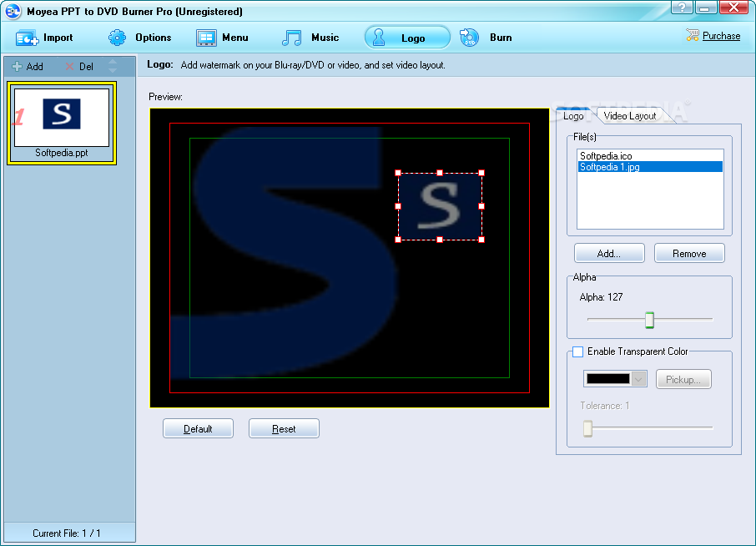Image resolution: width=756 pixels, height=546 pixels.
Task: Click the top-right handle of the logo box
Action: [x=481, y=173]
